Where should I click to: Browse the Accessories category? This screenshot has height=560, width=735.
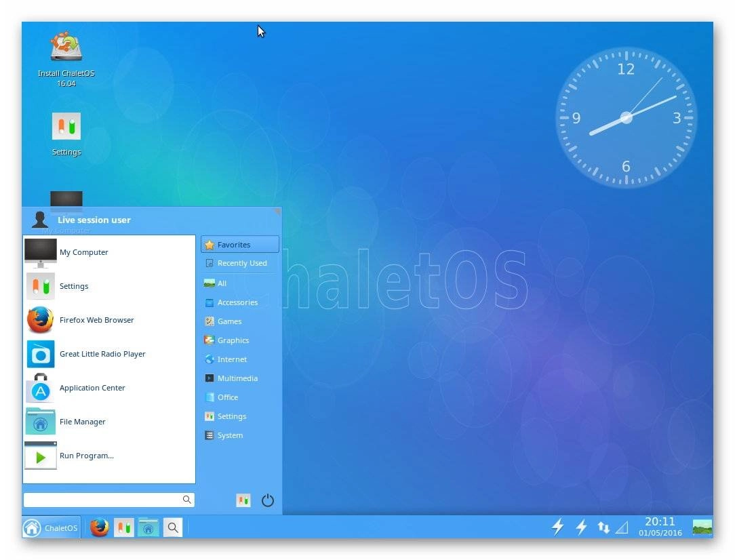(x=240, y=302)
